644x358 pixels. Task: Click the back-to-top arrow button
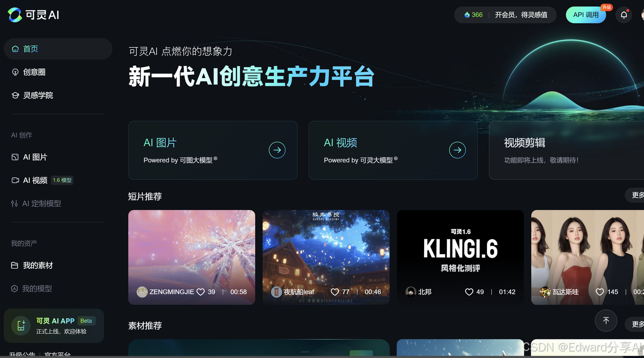(x=606, y=321)
